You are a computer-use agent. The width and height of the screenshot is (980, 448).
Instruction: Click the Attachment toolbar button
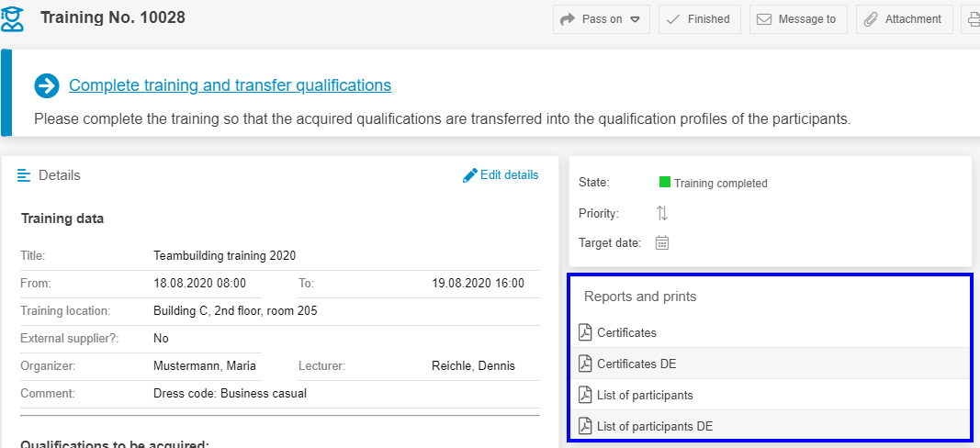pyautogui.click(x=903, y=19)
